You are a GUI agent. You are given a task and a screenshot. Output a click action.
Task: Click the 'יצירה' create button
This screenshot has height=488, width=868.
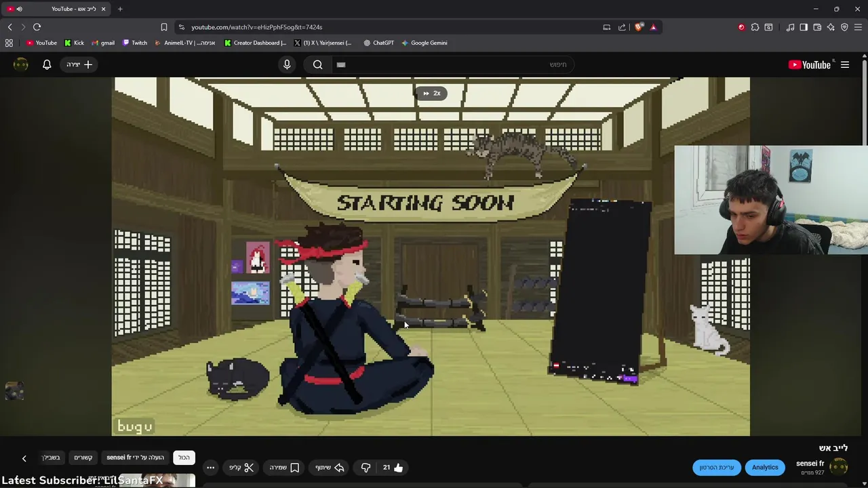pos(79,64)
